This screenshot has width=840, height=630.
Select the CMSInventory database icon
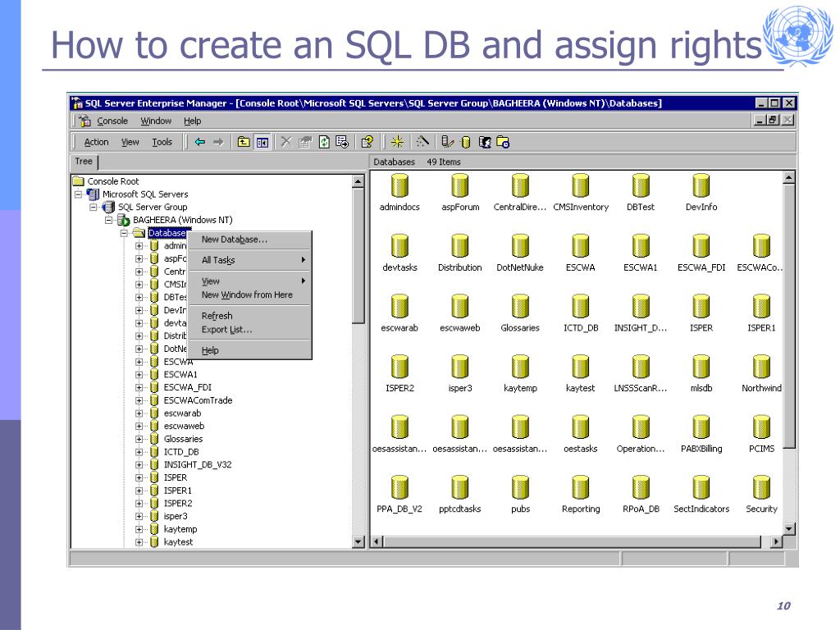(581, 186)
